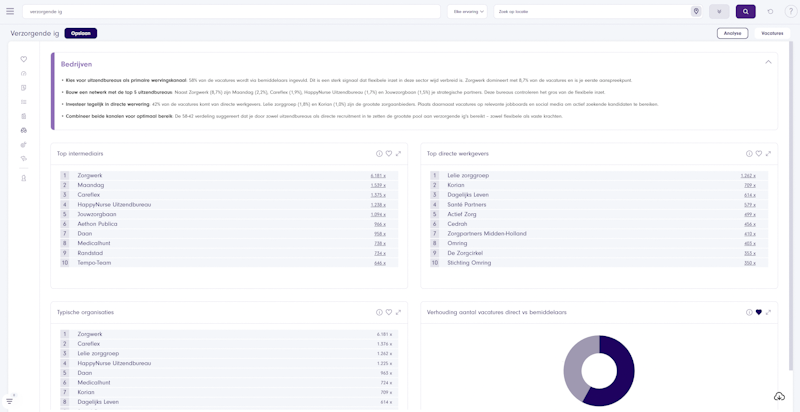This screenshot has width=800, height=412.
Task: Click the purple search button
Action: [746, 11]
